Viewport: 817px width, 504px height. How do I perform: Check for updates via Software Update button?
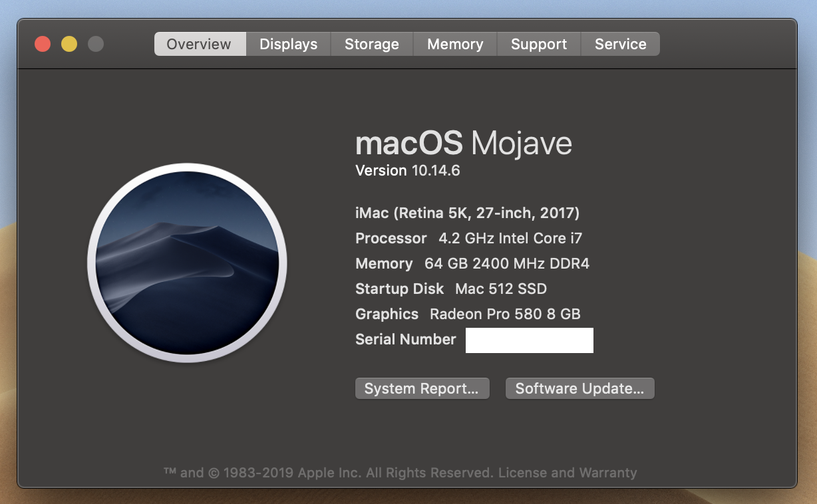pyautogui.click(x=579, y=389)
